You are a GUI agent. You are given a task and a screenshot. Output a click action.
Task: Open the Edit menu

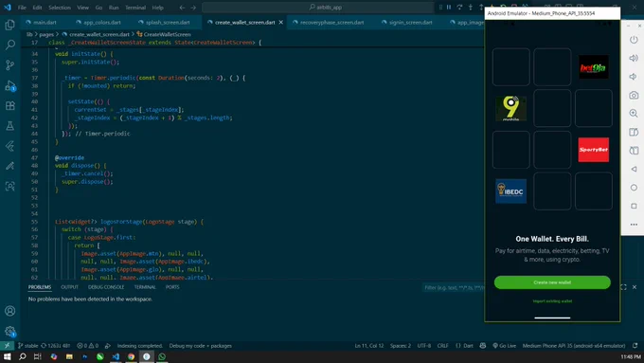[x=37, y=8]
